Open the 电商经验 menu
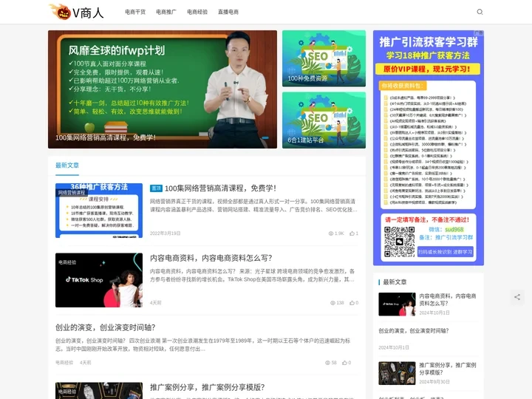This screenshot has width=532, height=399. click(x=197, y=12)
